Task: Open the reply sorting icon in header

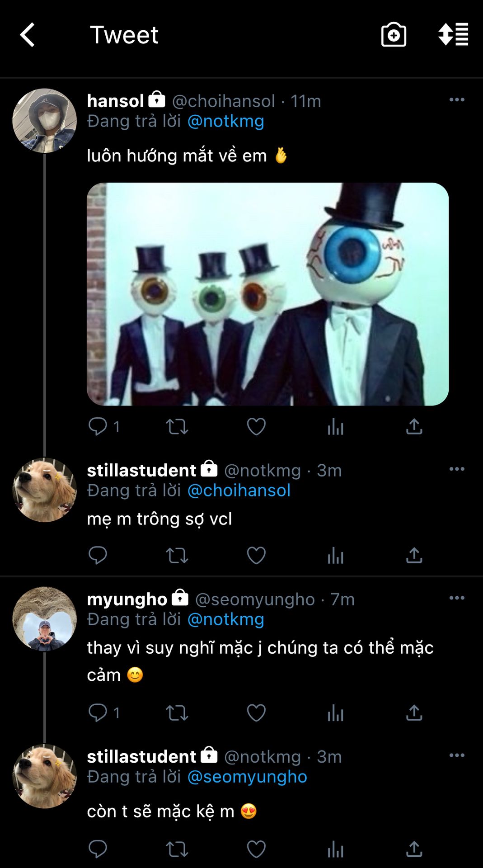Action: tap(453, 35)
